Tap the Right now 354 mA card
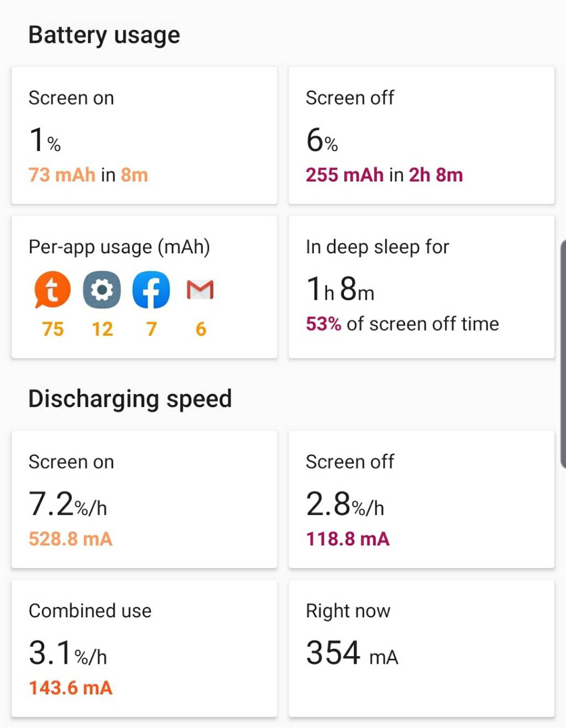Image resolution: width=566 pixels, height=728 pixels. point(421,648)
